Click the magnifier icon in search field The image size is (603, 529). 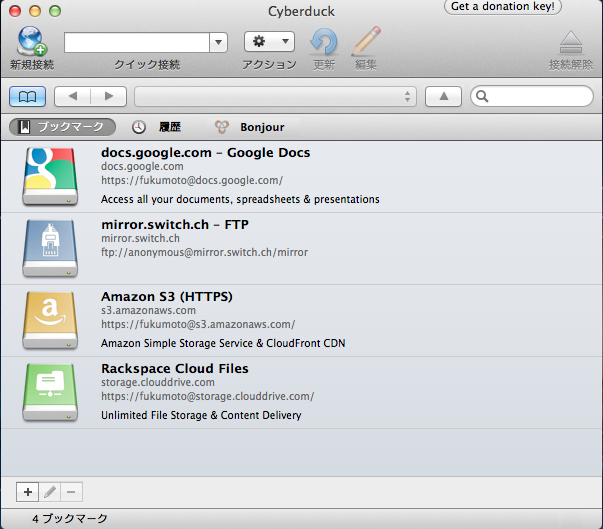482,96
